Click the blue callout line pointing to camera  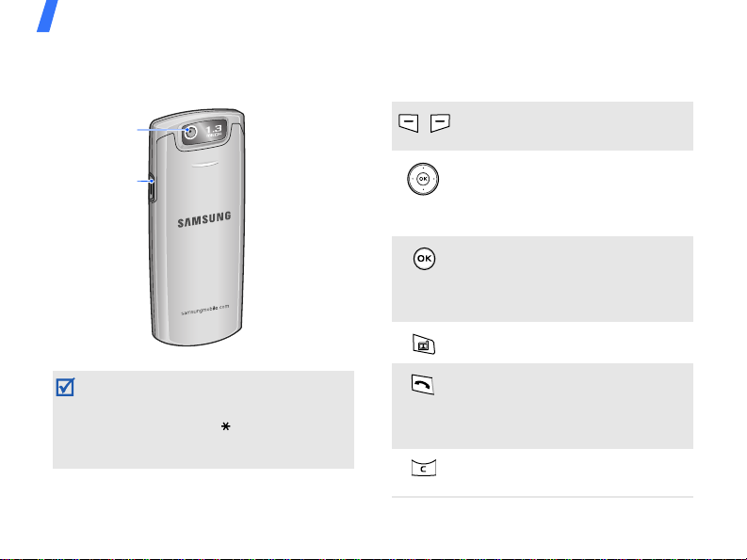pyautogui.click(x=163, y=130)
